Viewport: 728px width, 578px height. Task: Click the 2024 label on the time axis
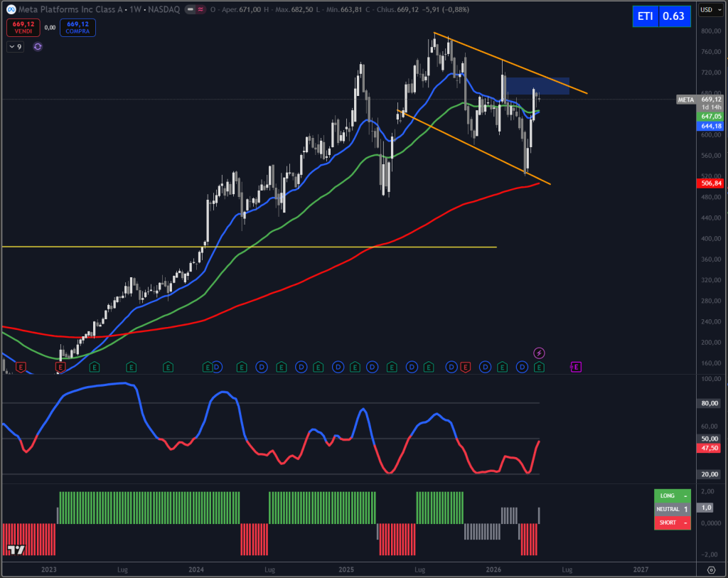point(196,569)
